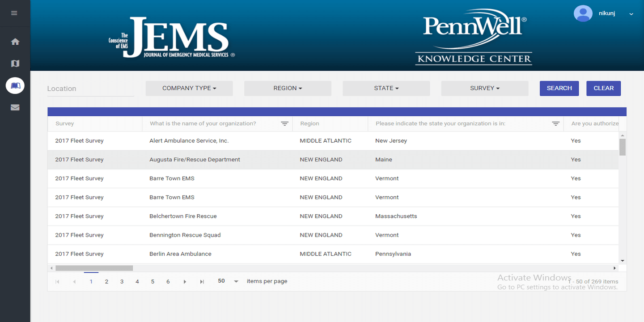This screenshot has width=644, height=322.
Task: Select page 4 in pager
Action: pyautogui.click(x=137, y=282)
